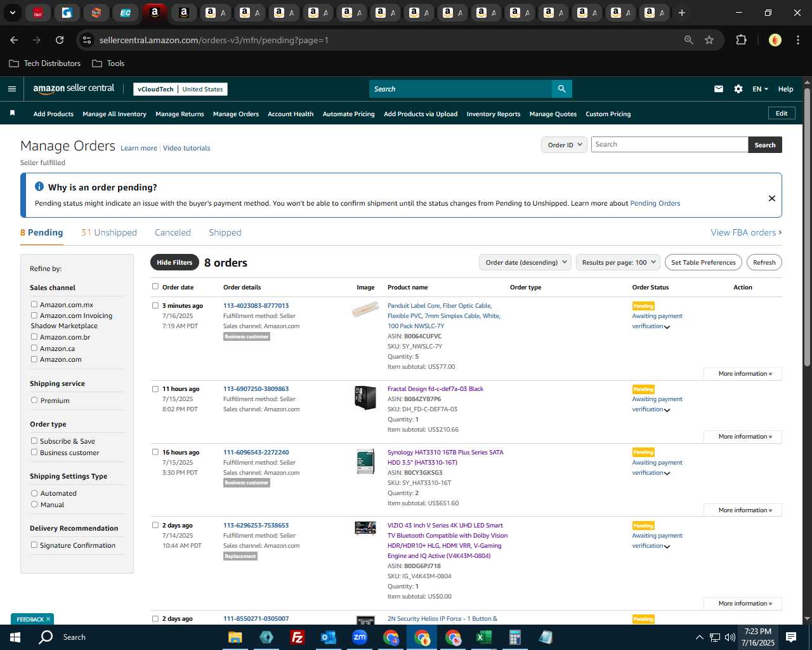Open the Order ID search type dropdown
The image size is (812, 650).
tap(564, 145)
